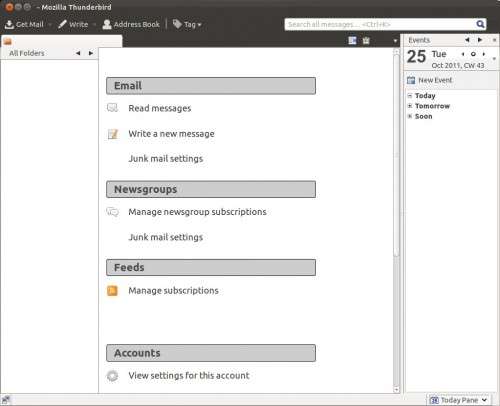Click the Write pencil icon
This screenshot has height=406, width=500.
point(62,24)
